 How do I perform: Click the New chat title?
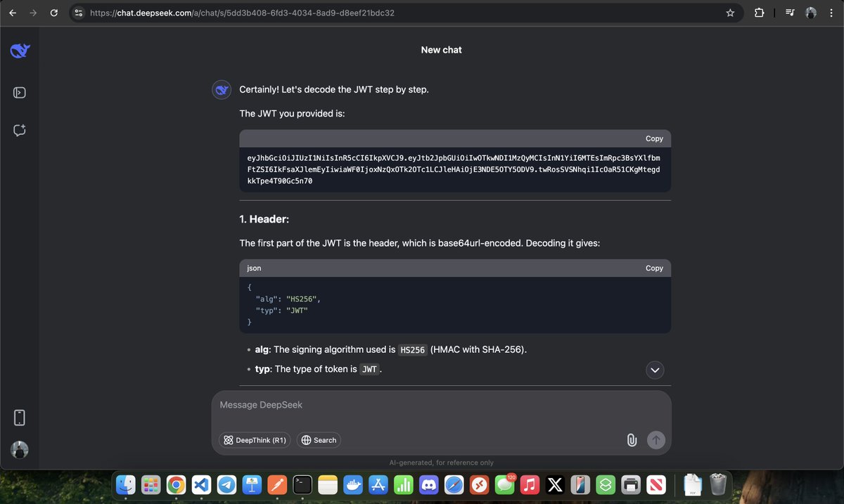pos(441,50)
